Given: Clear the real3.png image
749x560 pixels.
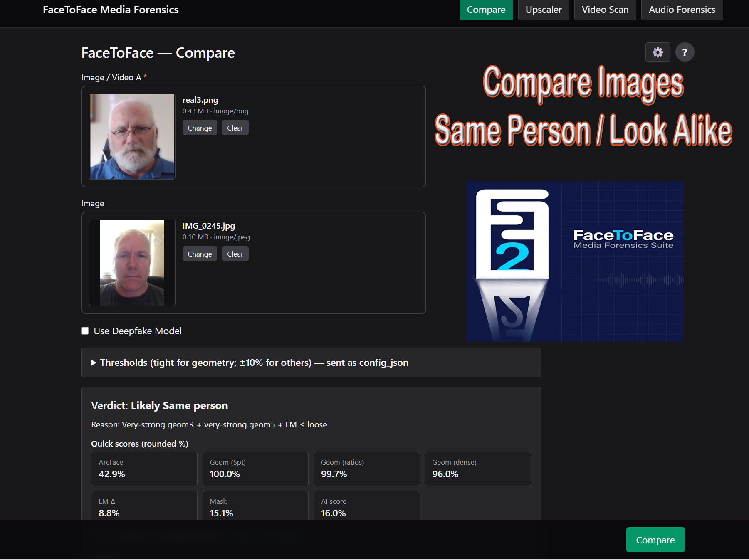Looking at the screenshot, I should point(235,128).
